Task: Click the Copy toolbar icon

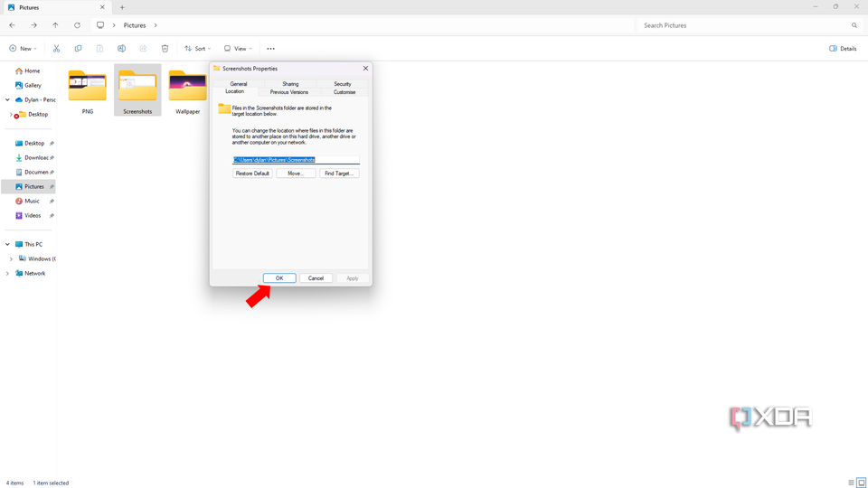Action: click(x=78, y=49)
